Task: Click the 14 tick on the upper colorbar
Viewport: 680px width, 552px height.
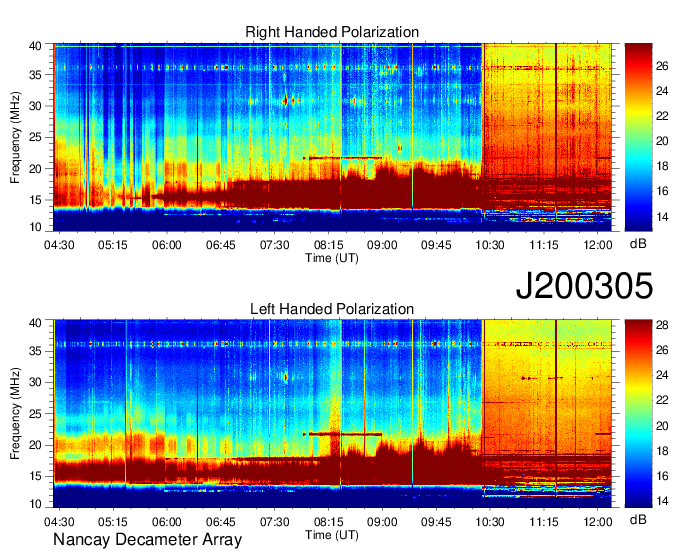Action: (662, 217)
